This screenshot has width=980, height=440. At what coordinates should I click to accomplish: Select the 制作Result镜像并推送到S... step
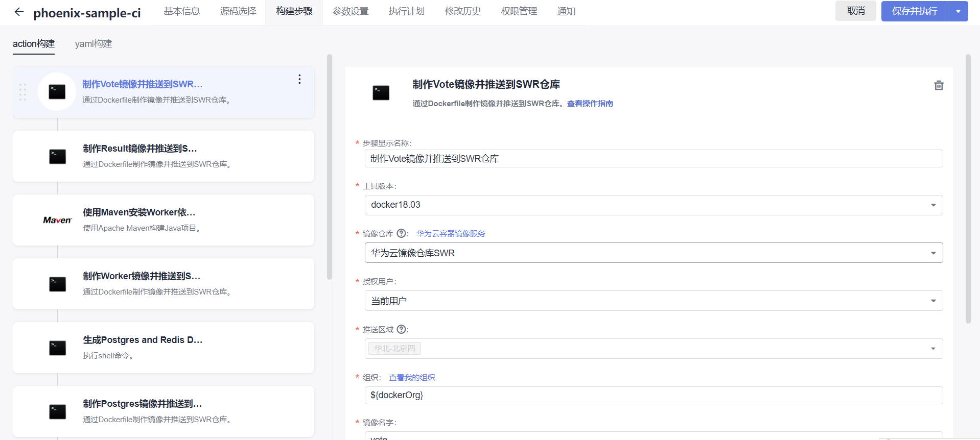pyautogui.click(x=164, y=156)
